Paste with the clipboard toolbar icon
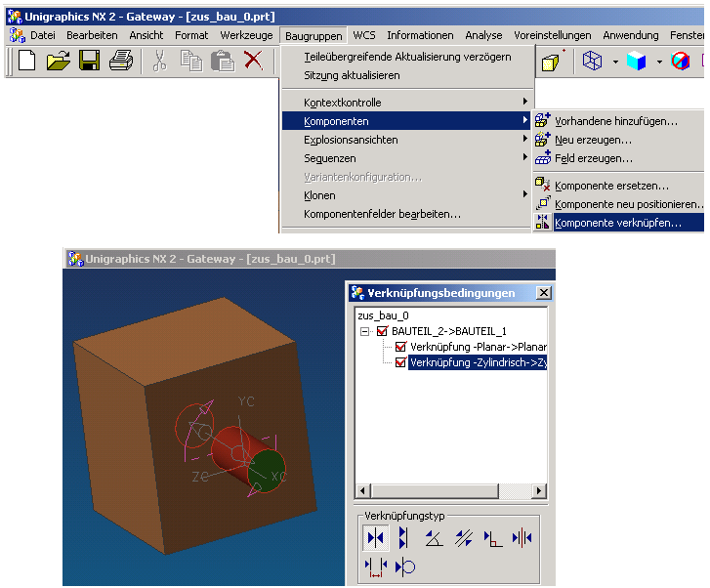 223,61
